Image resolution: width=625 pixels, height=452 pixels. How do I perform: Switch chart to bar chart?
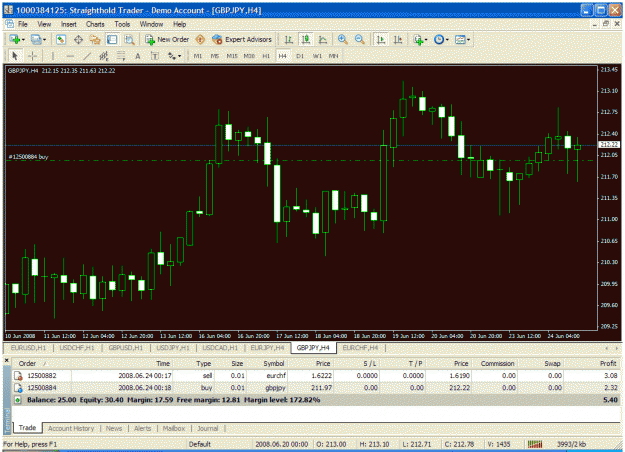point(289,39)
